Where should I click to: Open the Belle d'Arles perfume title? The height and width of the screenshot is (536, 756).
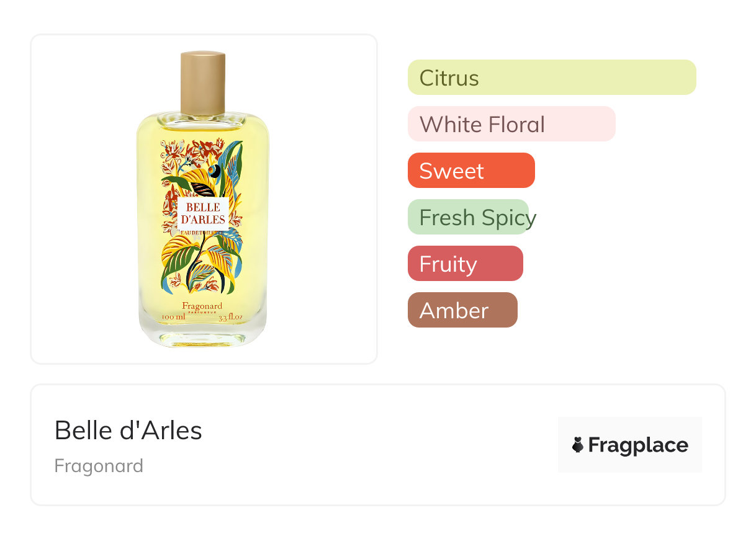coord(128,430)
